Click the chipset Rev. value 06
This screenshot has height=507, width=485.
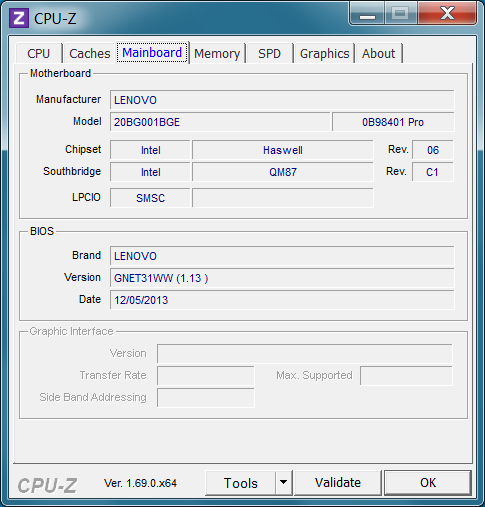[433, 150]
